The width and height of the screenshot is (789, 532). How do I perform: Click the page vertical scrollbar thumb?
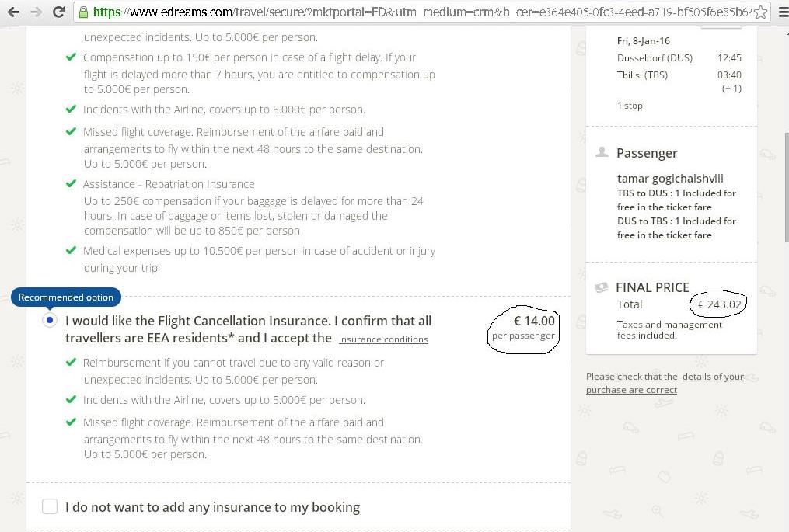tap(784, 186)
